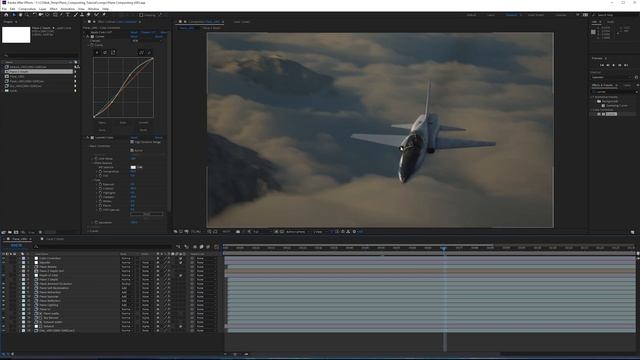Click Smooth button below the curves graph
Image resolution: width=640 pixels, height=360 pixels.
143,122
